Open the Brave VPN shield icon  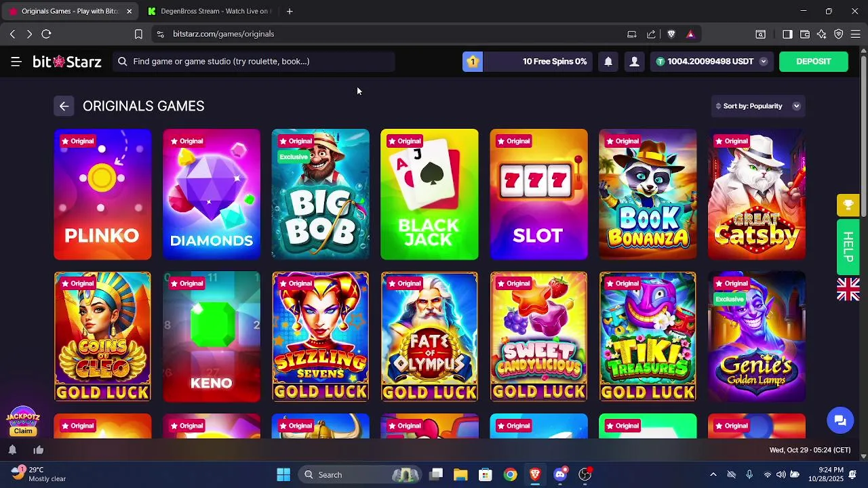pyautogui.click(x=839, y=34)
